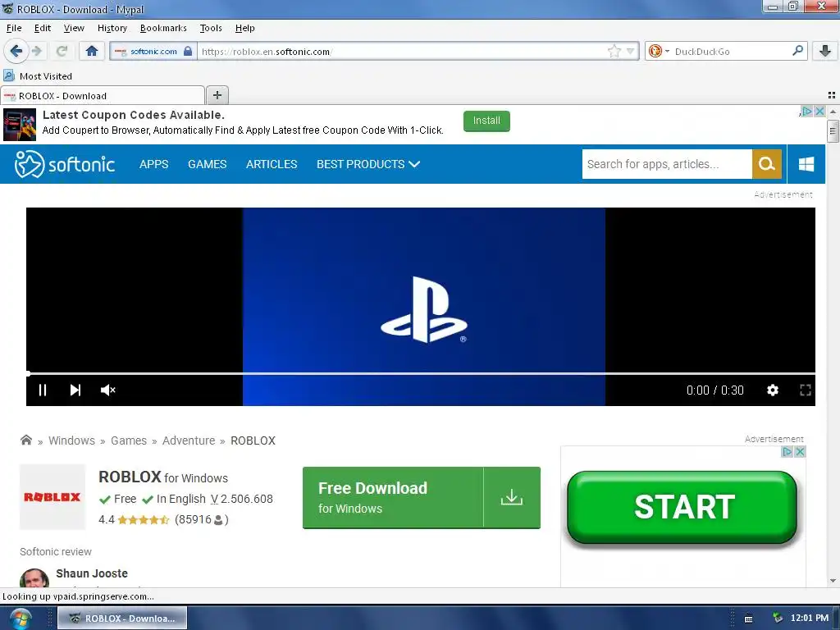Close the START advertisement
Viewport: 840px width, 630px height.
(x=800, y=452)
